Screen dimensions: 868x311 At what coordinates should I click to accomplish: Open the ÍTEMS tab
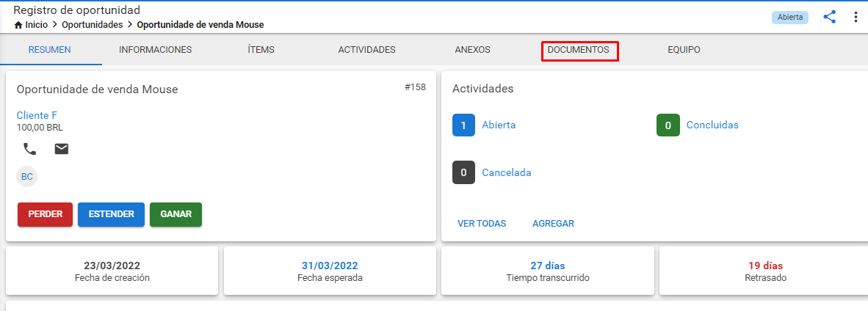click(x=261, y=50)
